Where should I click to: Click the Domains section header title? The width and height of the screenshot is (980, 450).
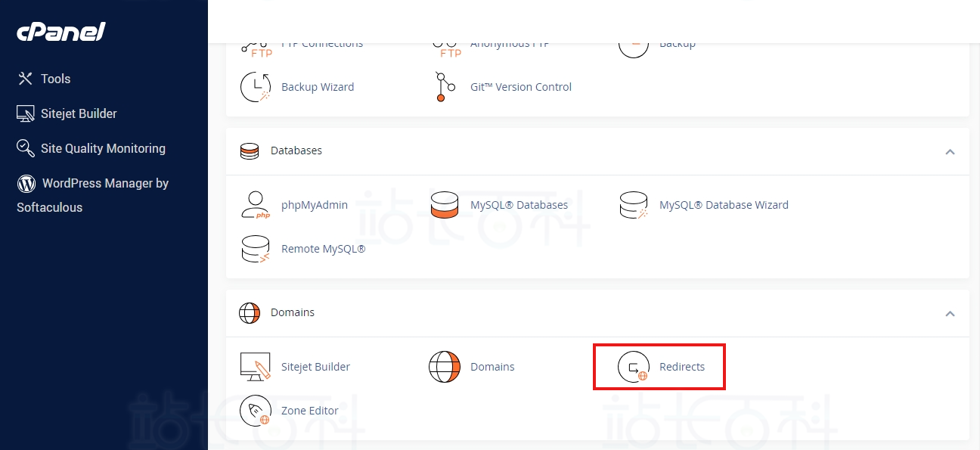tap(293, 312)
